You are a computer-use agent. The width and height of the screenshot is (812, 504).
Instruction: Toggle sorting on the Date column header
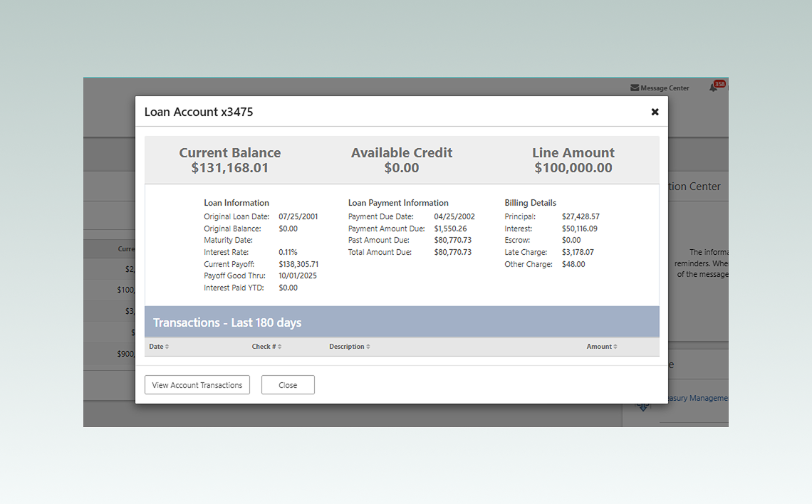[158, 347]
